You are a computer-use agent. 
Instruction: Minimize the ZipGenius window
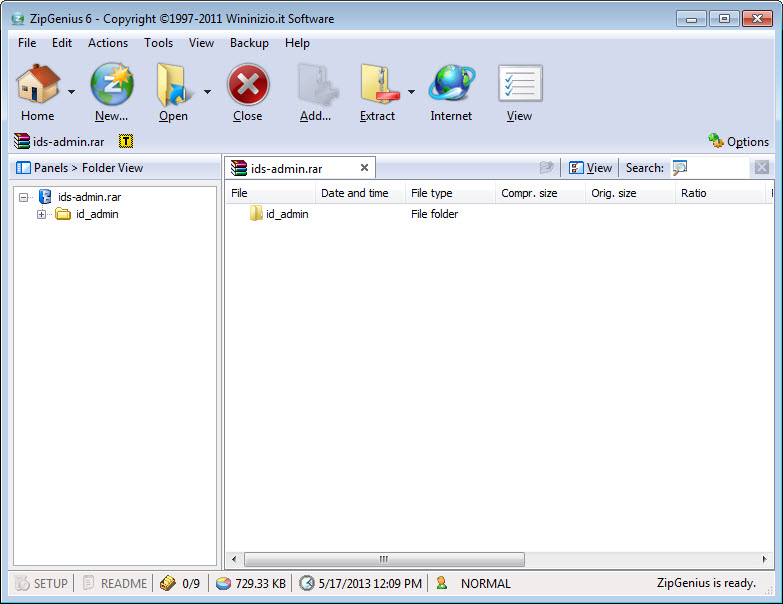(x=692, y=19)
